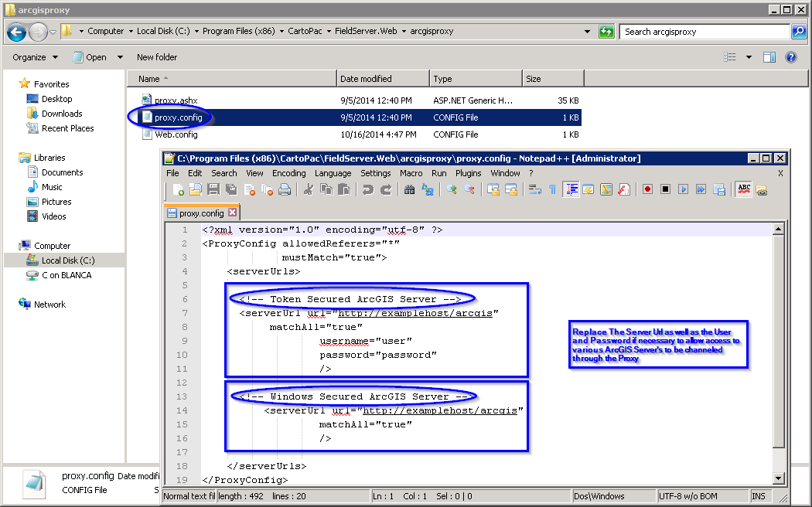Start macro recording with the red circle

(x=647, y=189)
